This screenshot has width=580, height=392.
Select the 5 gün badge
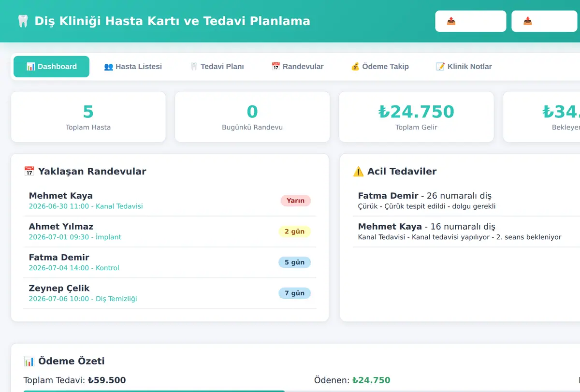[x=294, y=262]
